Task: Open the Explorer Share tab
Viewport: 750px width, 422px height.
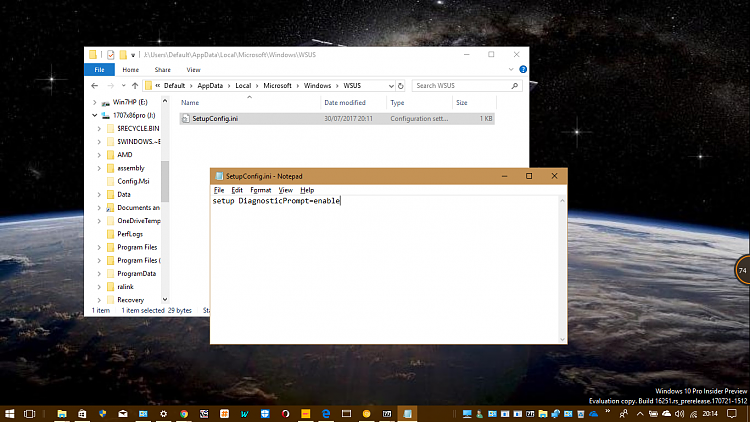Action: [x=163, y=69]
